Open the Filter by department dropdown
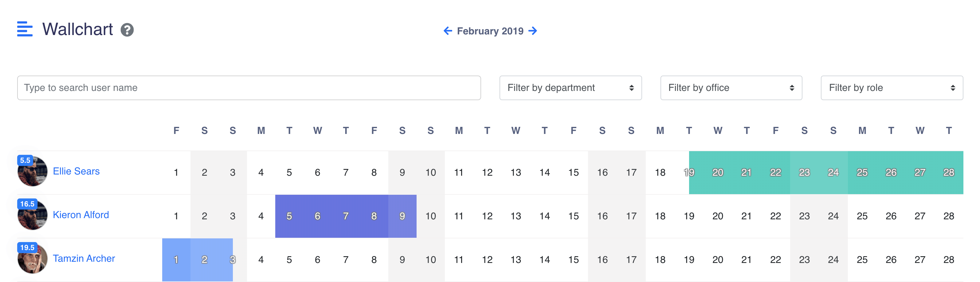Screen dimensions: 980x282 pyautogui.click(x=570, y=88)
